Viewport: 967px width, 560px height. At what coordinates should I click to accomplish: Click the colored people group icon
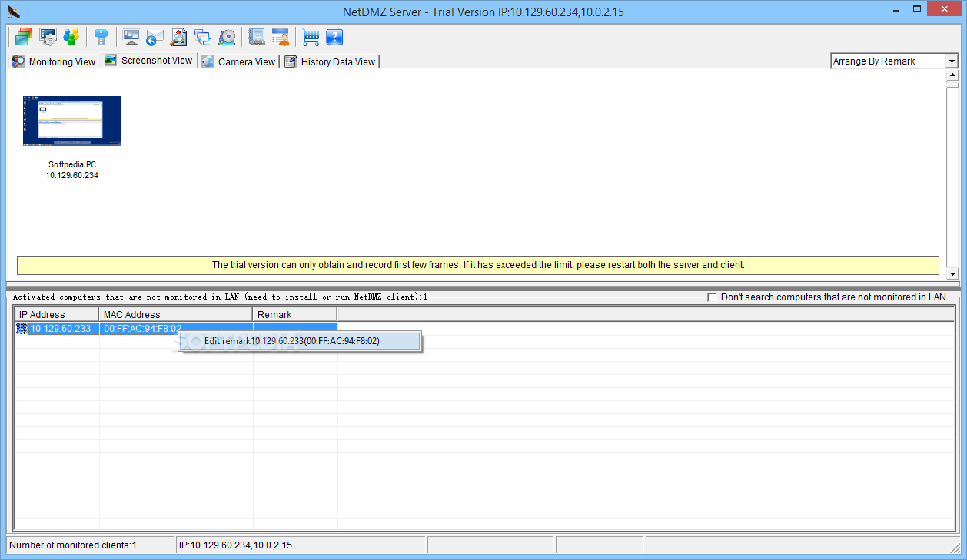(71, 37)
